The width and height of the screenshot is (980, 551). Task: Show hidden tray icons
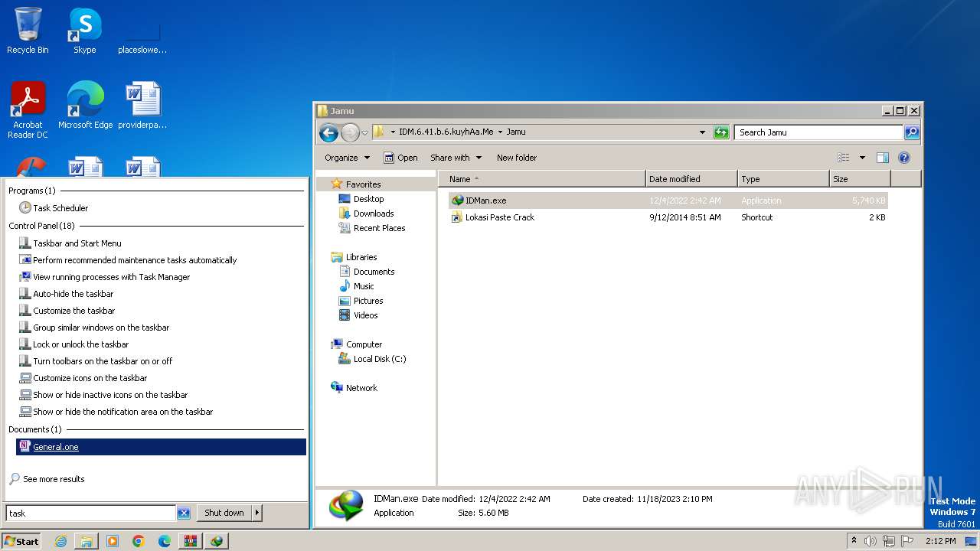click(854, 541)
